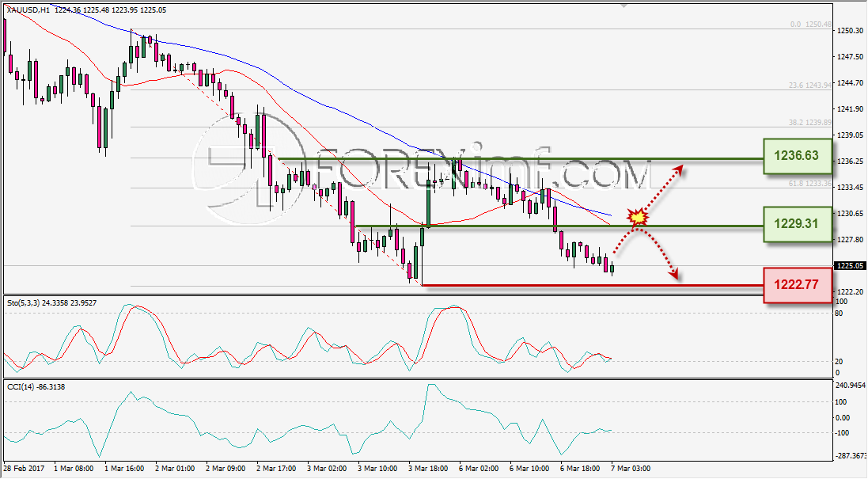Screen dimensions: 868x479
Task: Select Fibonacci label 23.6 1243.94
Action: click(x=810, y=86)
